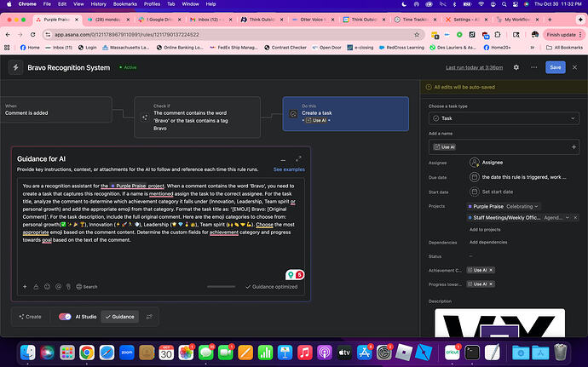Open Staff Meetings Agenda section dropdown
Screen dimensions: 588x367
pos(556,217)
